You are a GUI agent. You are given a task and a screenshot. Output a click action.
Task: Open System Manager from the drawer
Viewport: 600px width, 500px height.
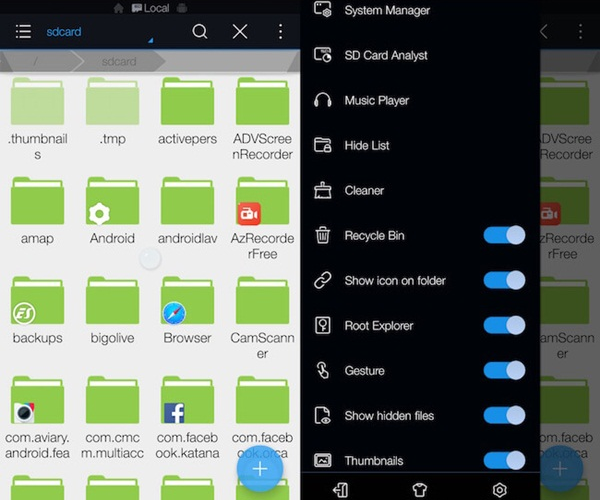(420, 10)
